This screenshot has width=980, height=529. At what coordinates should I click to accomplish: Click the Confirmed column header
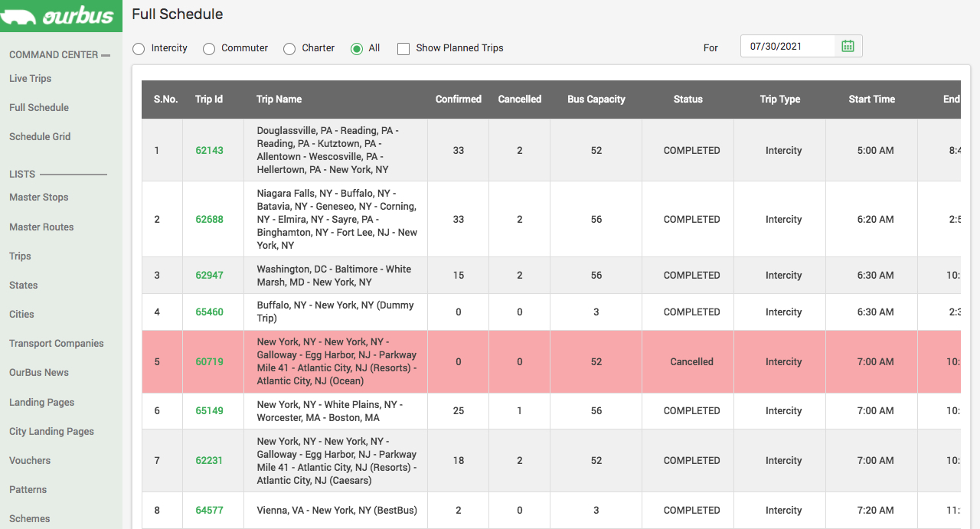click(x=459, y=99)
